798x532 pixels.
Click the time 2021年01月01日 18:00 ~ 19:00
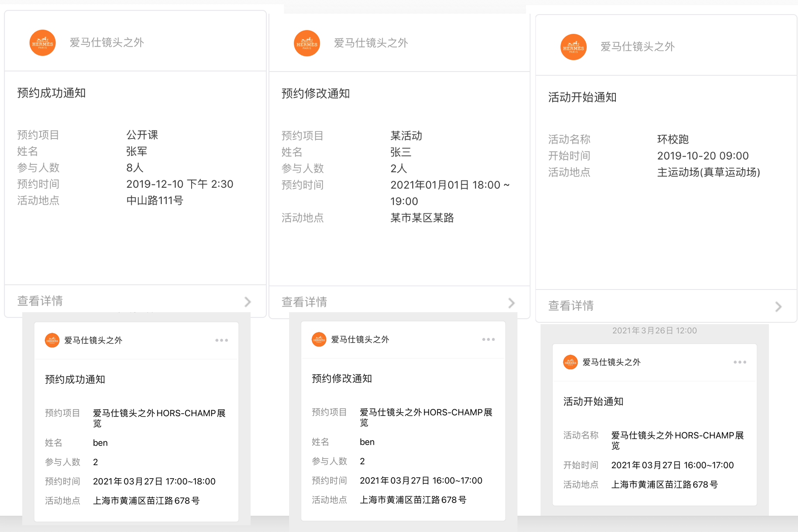click(x=450, y=193)
